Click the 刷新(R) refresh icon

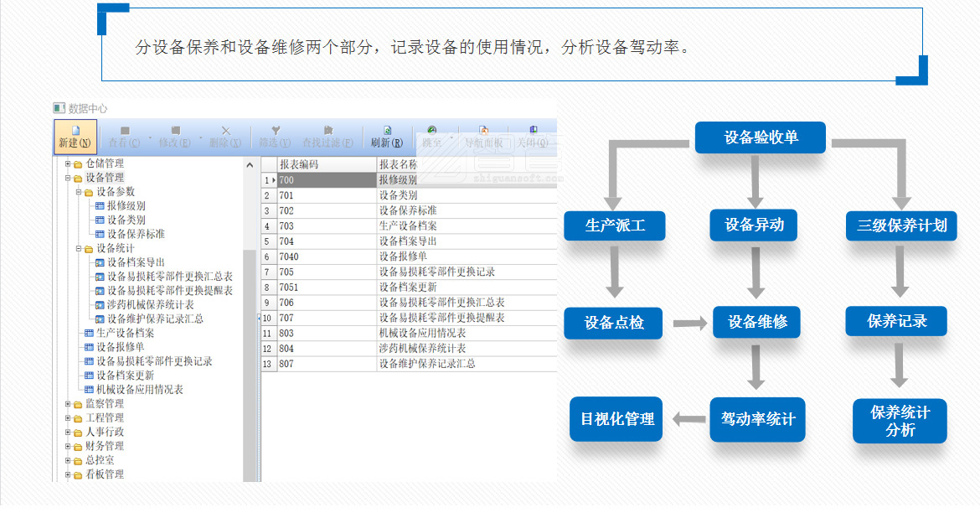(x=387, y=137)
